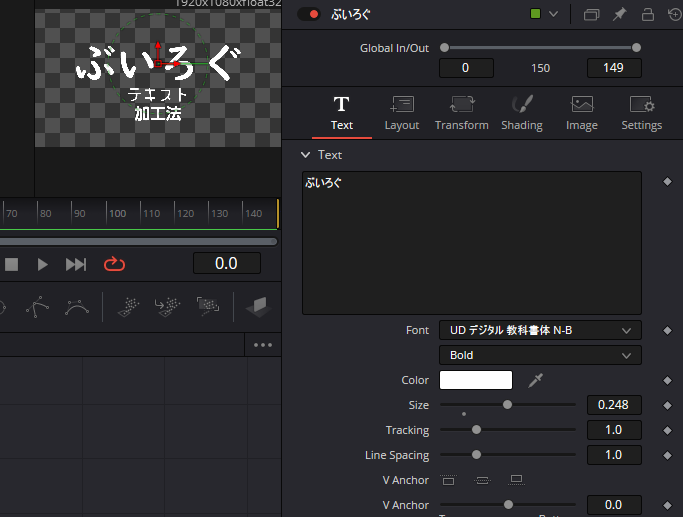Click the Line Spacing slider handle
The width and height of the screenshot is (683, 517).
(x=477, y=454)
